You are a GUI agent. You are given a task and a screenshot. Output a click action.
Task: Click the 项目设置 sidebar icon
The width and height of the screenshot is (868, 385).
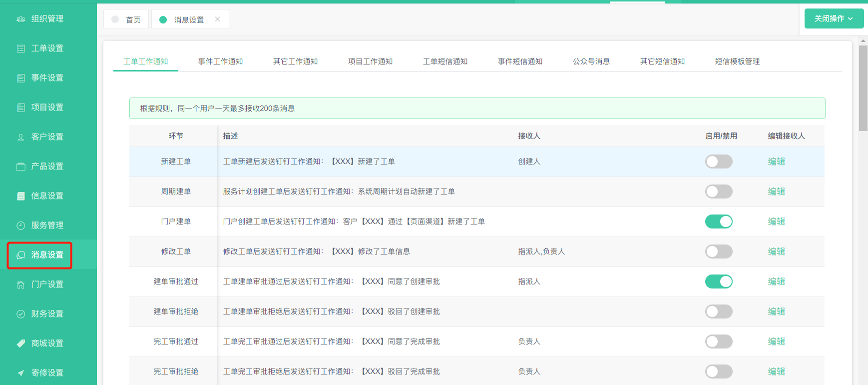21,107
